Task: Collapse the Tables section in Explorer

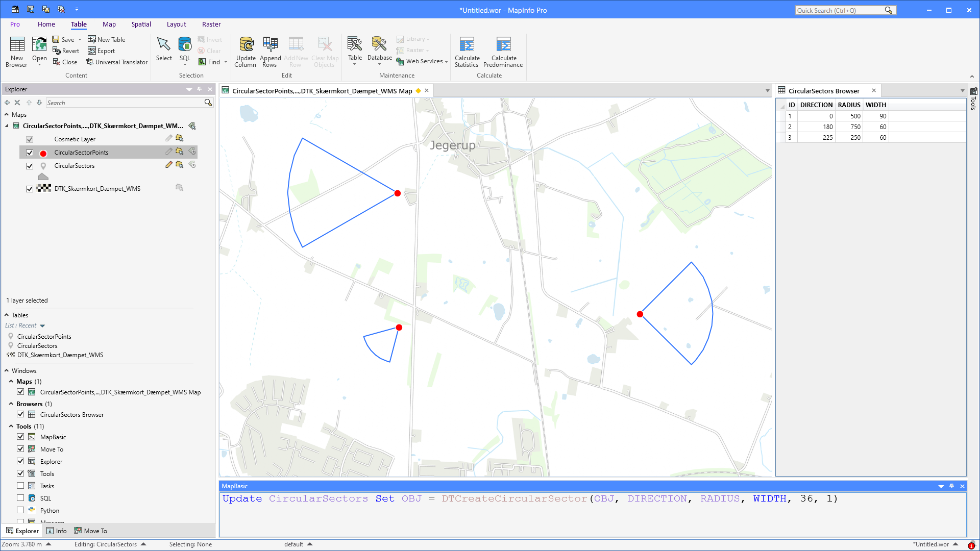Action: (7, 315)
